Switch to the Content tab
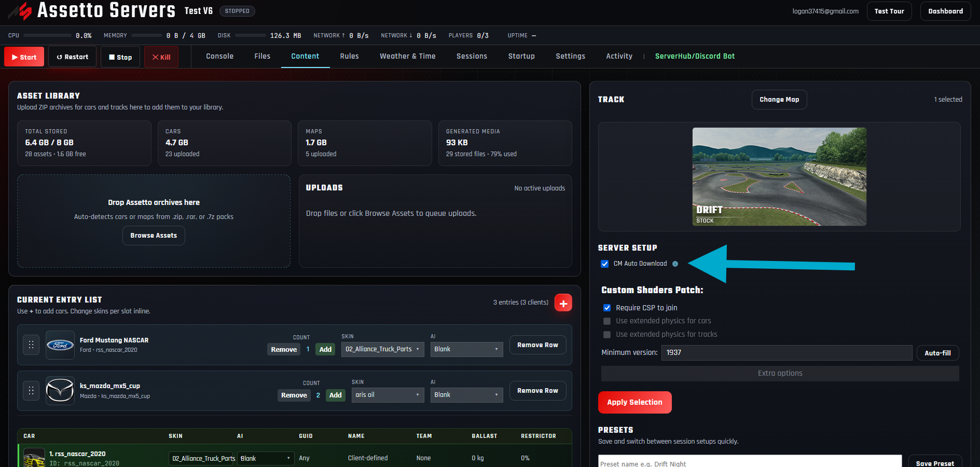980x467 pixels. (305, 56)
